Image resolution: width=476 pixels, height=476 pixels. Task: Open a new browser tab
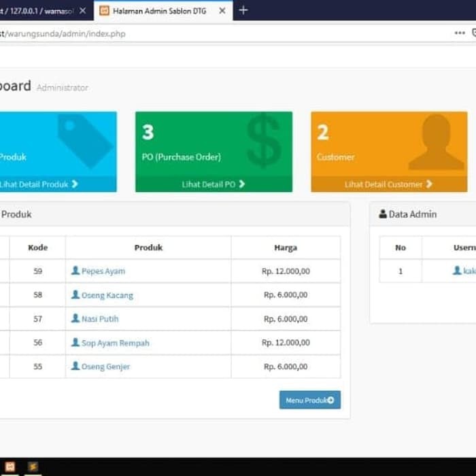pyautogui.click(x=243, y=10)
